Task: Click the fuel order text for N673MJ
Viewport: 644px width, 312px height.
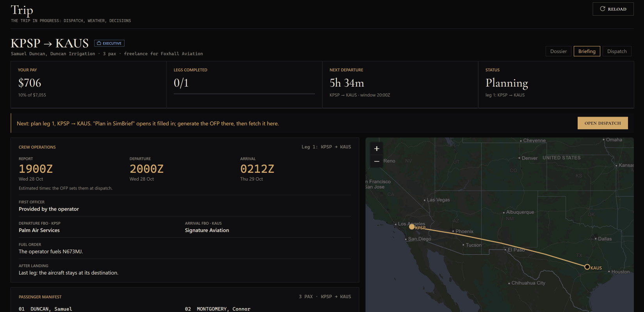Action: click(x=51, y=252)
